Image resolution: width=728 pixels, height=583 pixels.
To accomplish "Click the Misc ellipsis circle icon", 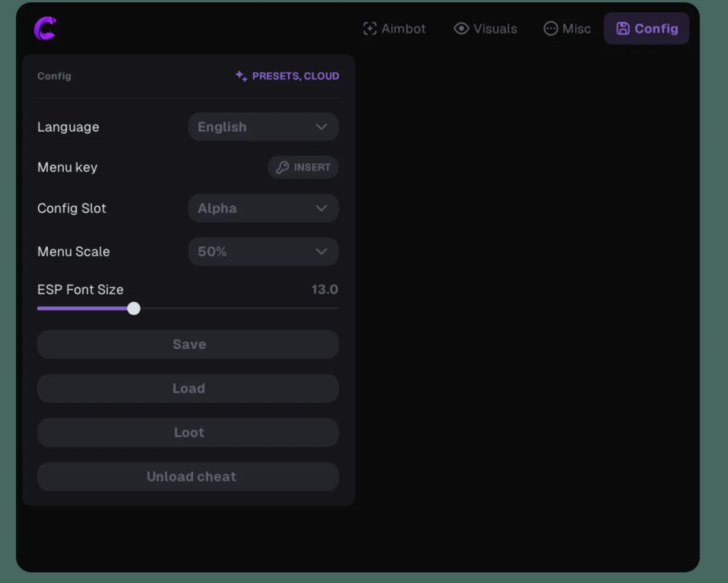I will tap(550, 29).
